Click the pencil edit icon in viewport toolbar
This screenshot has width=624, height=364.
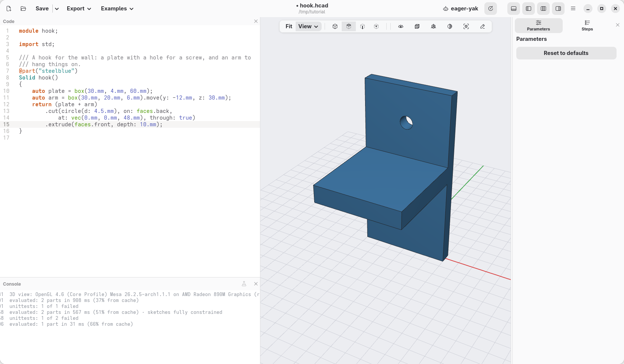482,26
